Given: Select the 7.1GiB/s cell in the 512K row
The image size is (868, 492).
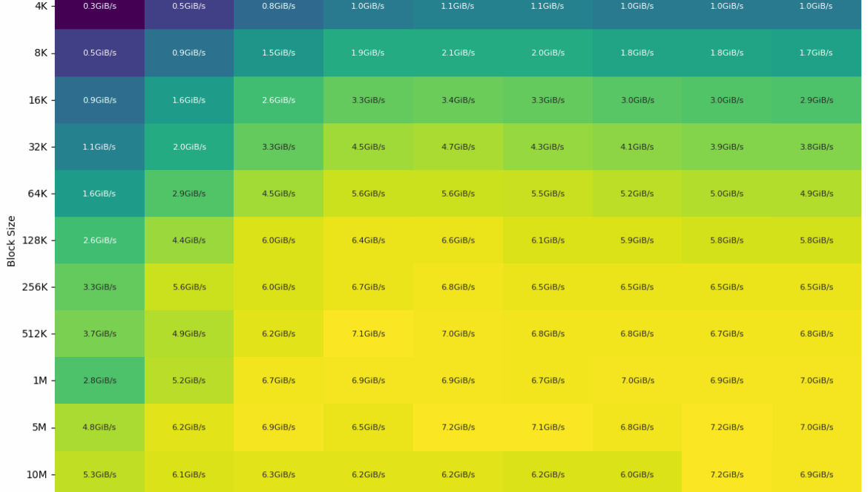Looking at the screenshot, I should (368, 334).
